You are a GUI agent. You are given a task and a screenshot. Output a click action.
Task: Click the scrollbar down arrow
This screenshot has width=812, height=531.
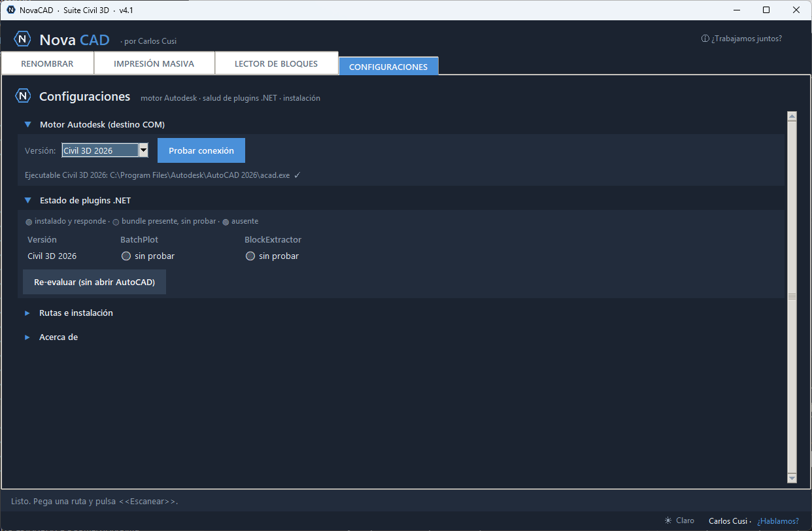pos(792,479)
